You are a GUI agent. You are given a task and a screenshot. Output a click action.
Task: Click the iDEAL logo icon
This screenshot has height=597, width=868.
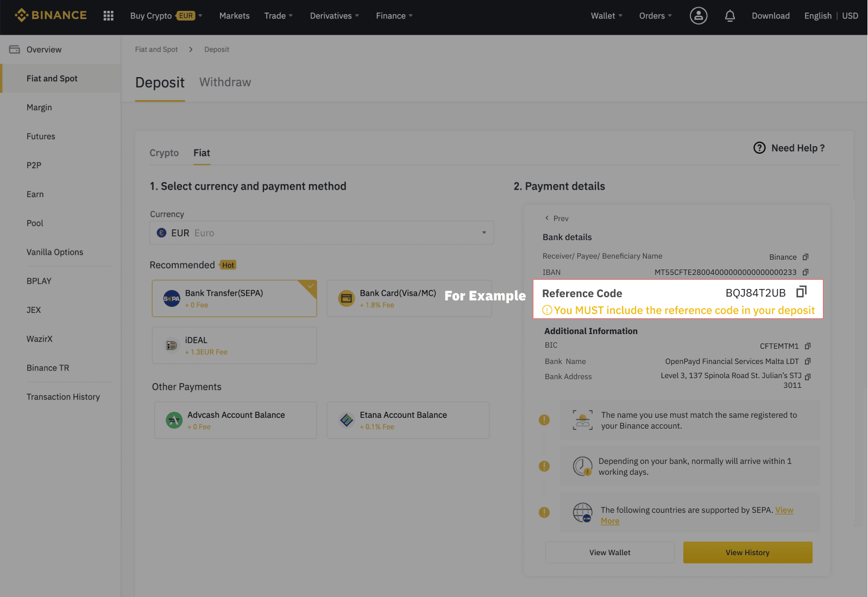pyautogui.click(x=172, y=345)
